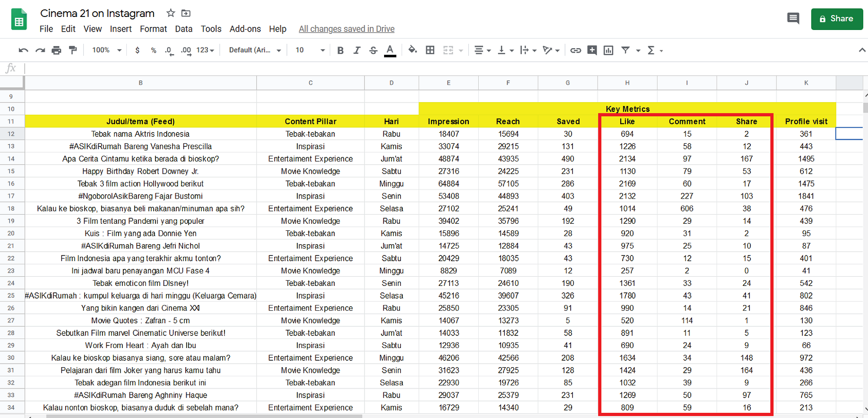Open horizontal align dropdown
This screenshot has height=418, width=868.
pos(482,50)
